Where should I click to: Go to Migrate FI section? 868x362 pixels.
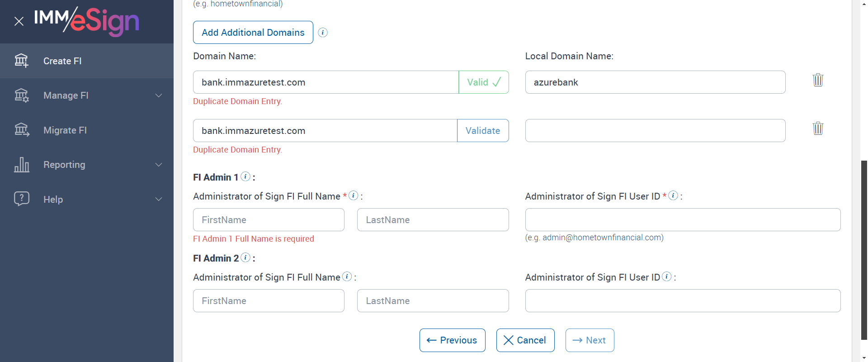(x=65, y=130)
